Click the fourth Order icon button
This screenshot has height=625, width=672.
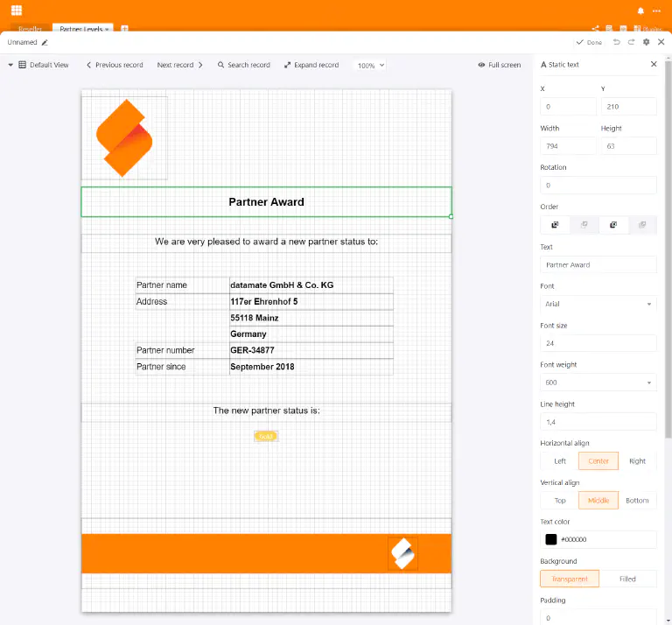(642, 225)
